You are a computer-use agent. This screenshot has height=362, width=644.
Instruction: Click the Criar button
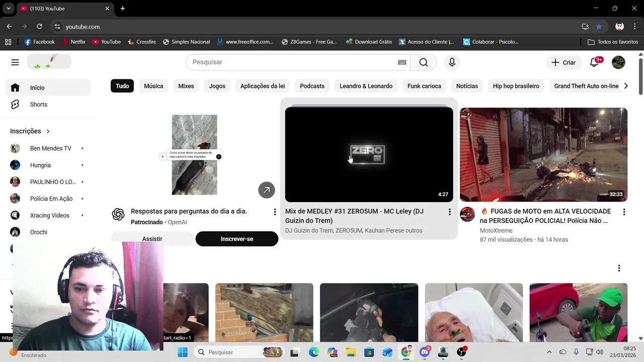pos(563,62)
